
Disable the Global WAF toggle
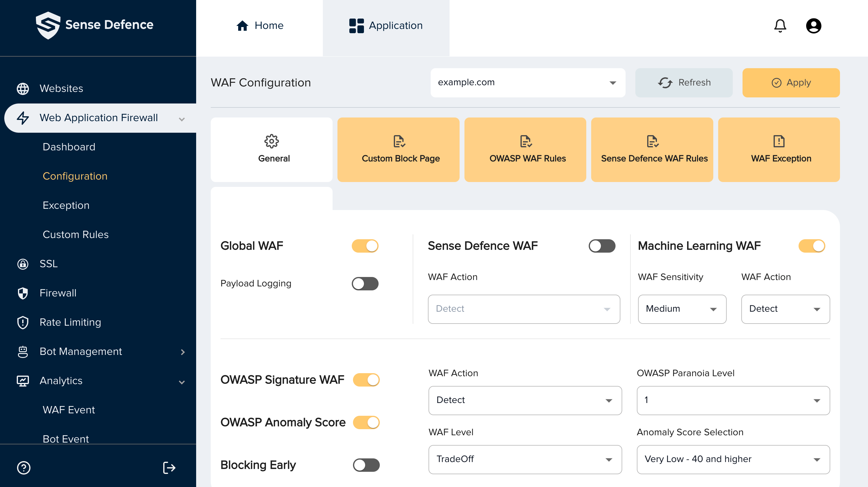tap(365, 246)
